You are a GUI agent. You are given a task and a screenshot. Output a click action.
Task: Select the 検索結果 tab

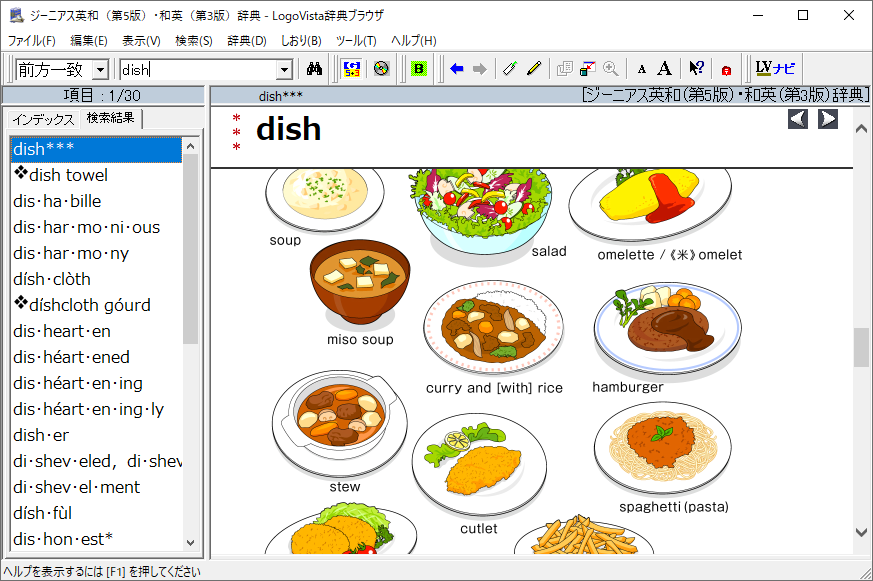pos(111,118)
